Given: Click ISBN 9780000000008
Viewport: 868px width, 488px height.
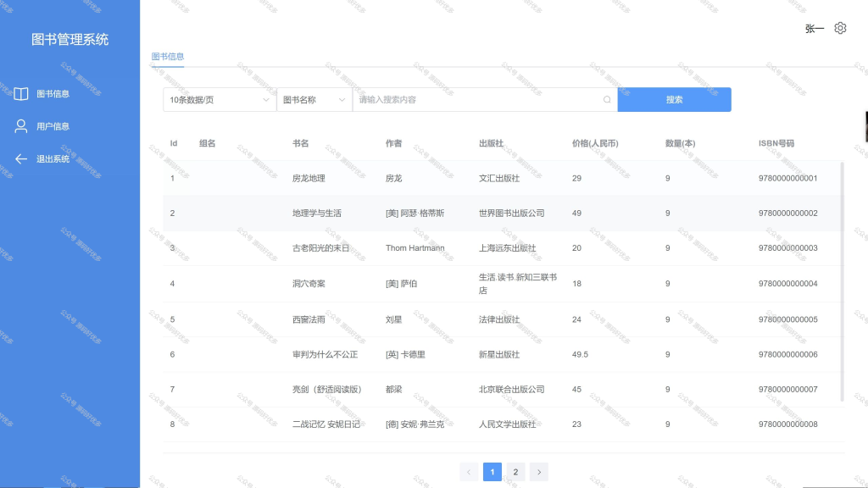Looking at the screenshot, I should 787,424.
